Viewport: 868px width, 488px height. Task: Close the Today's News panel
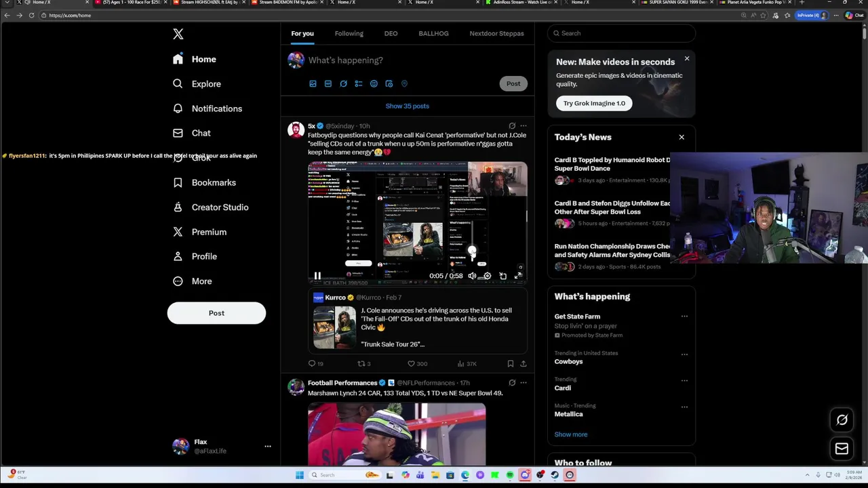(x=682, y=138)
